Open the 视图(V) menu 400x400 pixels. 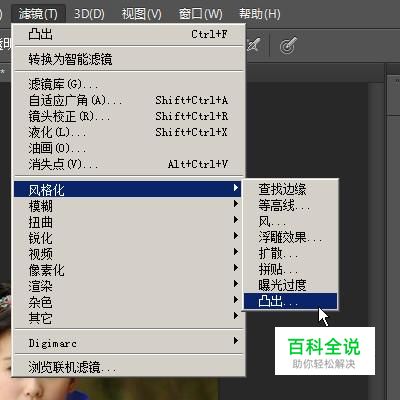click(x=141, y=14)
